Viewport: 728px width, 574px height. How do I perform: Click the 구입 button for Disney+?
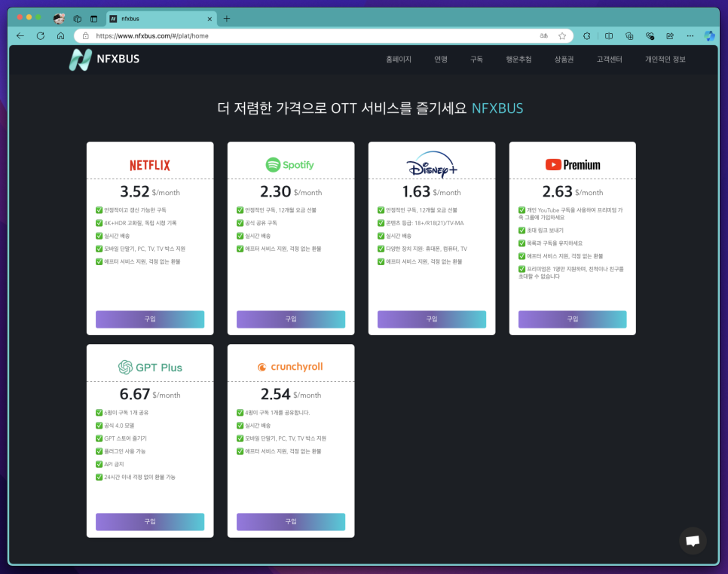click(x=432, y=319)
